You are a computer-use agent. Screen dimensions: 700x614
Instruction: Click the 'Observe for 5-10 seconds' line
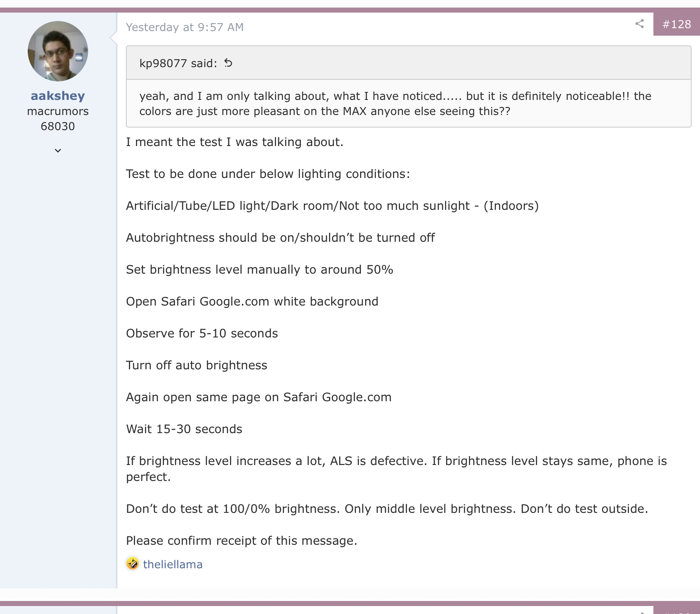click(x=202, y=333)
